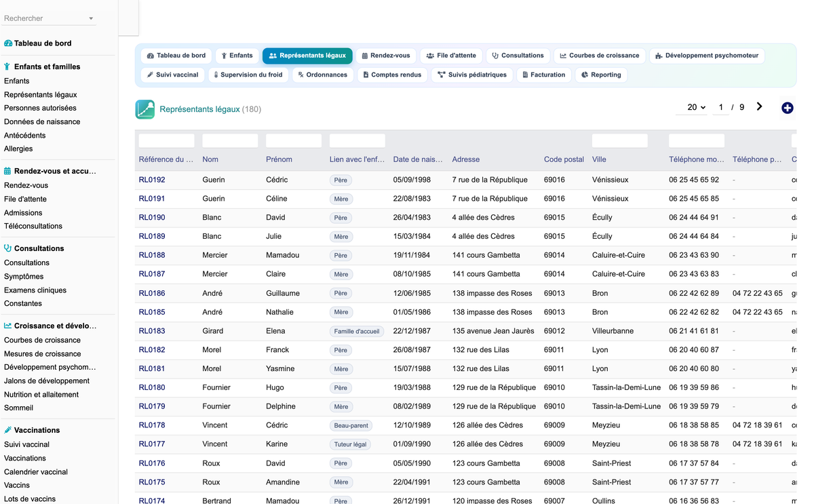The image size is (814, 504).
Task: Click Famille d'accueil tag for Girard
Action: pos(357,332)
